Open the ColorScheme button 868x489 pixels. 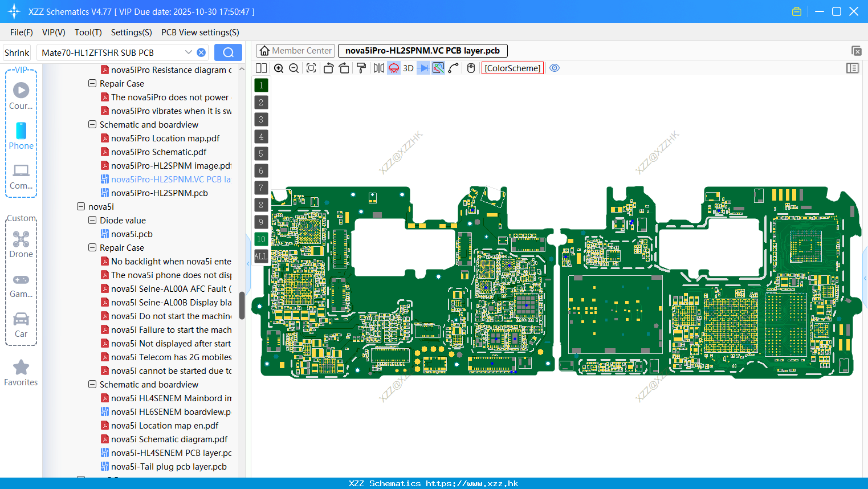point(512,68)
